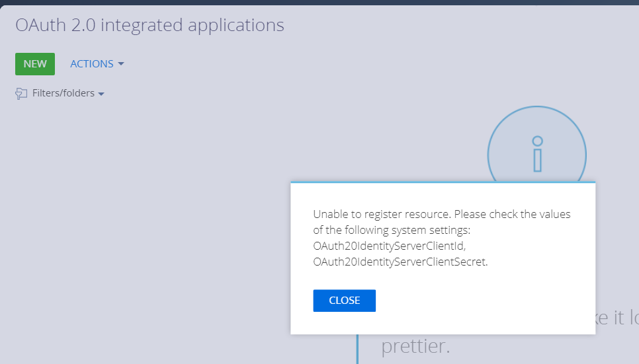The width and height of the screenshot is (639, 364).
Task: Dismiss the error dialog with CLOSE
Action: click(345, 301)
